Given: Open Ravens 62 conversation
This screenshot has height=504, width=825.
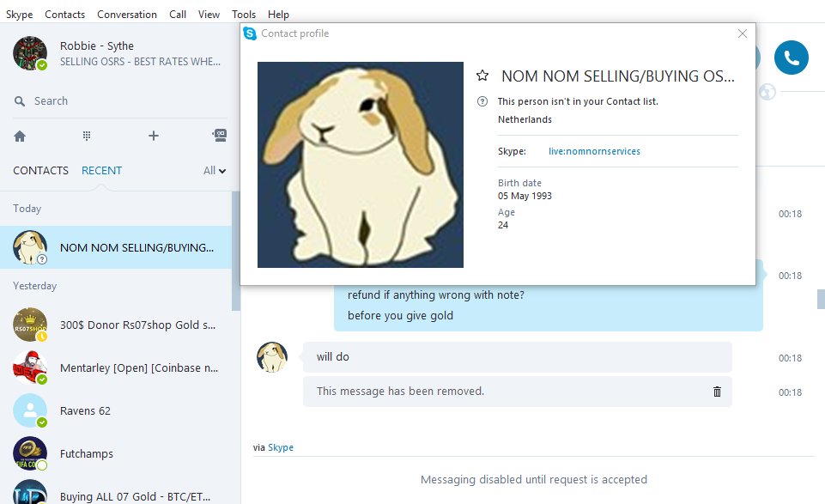Looking at the screenshot, I should 116,410.
